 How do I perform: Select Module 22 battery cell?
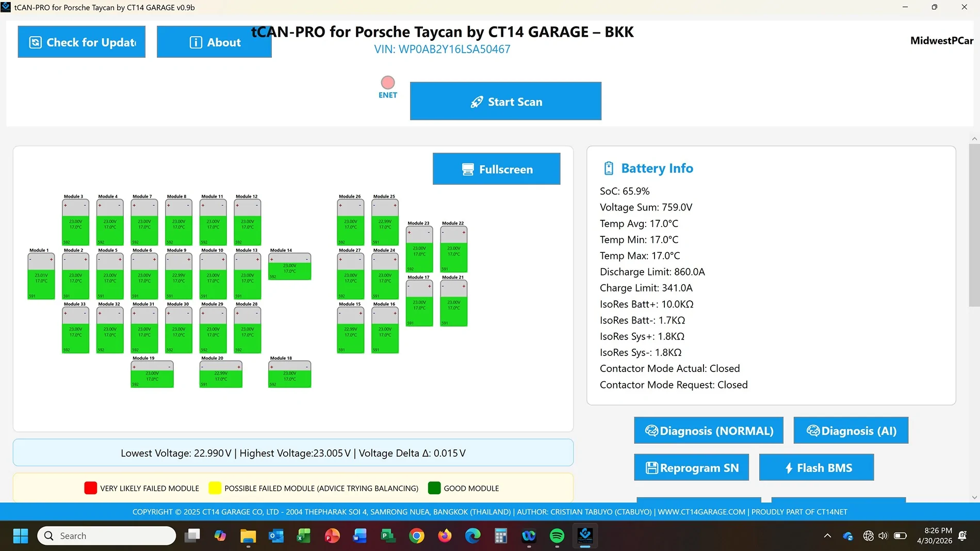[454, 249]
